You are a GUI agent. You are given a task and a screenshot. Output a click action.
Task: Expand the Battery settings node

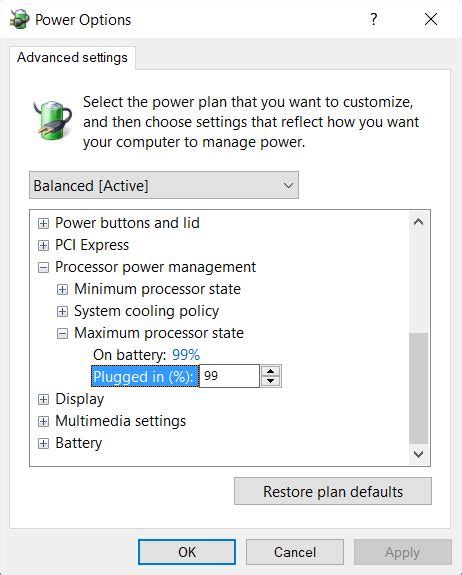point(43,443)
